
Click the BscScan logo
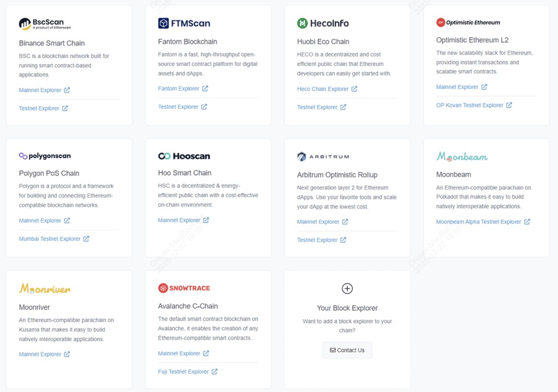(44, 24)
